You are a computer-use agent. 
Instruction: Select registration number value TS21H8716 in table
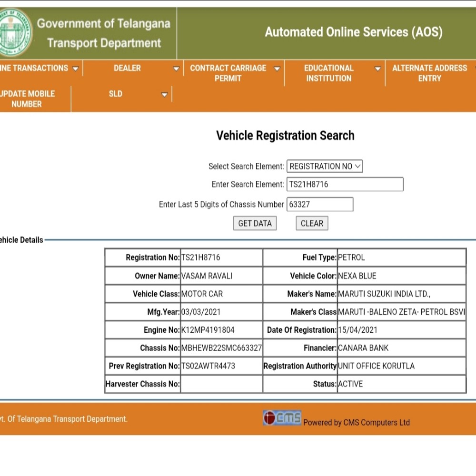coord(201,258)
